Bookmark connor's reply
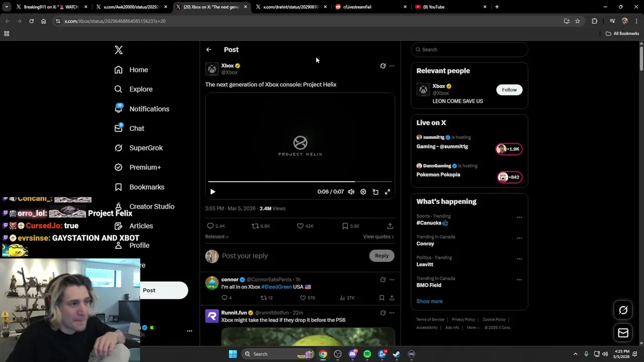The width and height of the screenshot is (644, 362). tap(382, 298)
